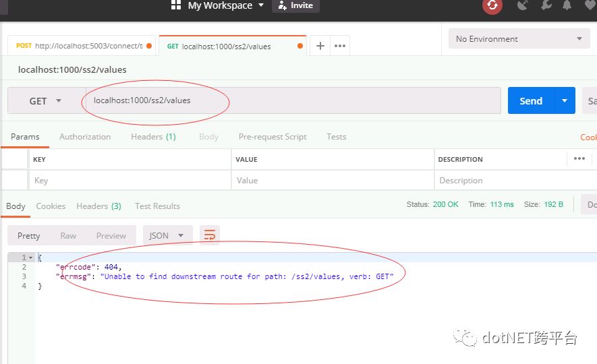Image resolution: width=597 pixels, height=364 pixels.
Task: Collapse the JSON object at line 1
Action: (x=30, y=257)
